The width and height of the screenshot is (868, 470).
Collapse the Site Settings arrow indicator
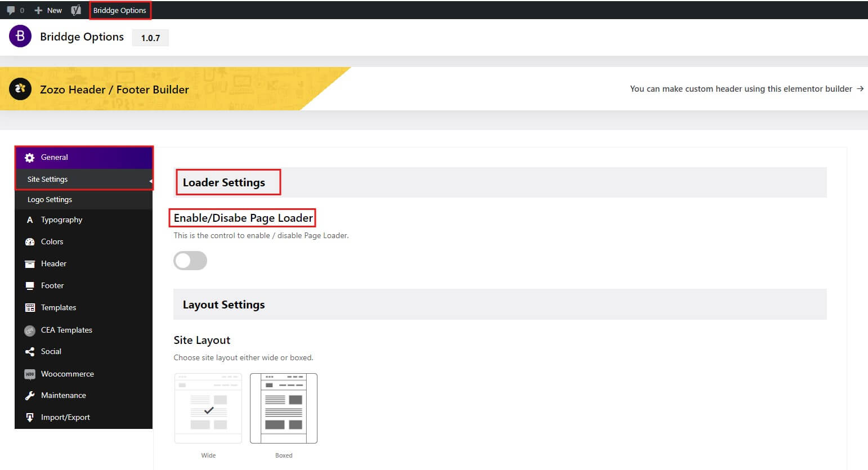[x=150, y=181]
